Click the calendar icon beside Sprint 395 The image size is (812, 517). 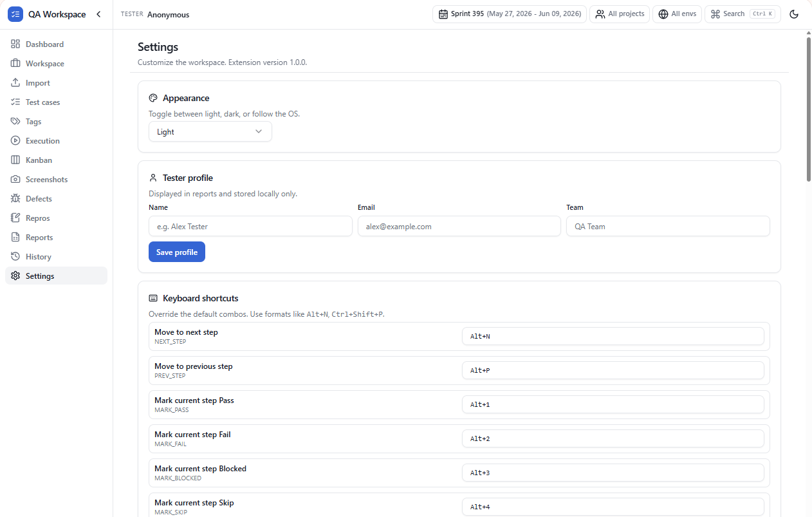[443, 14]
